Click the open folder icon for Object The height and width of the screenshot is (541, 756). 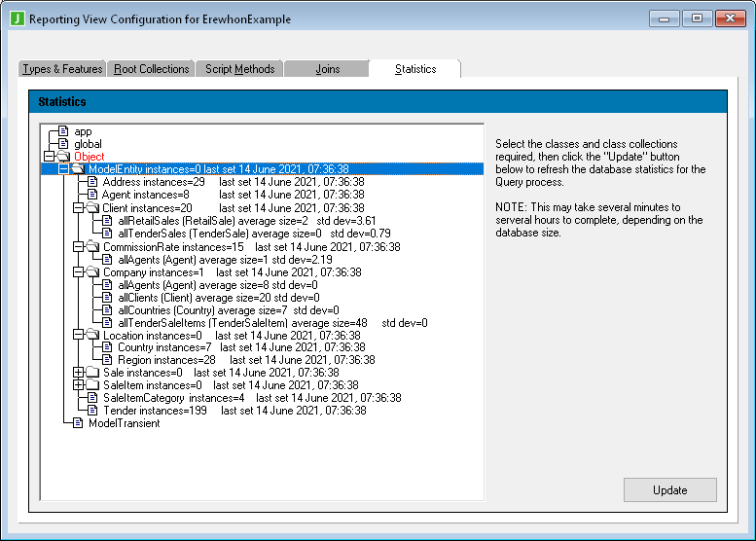pos(63,157)
